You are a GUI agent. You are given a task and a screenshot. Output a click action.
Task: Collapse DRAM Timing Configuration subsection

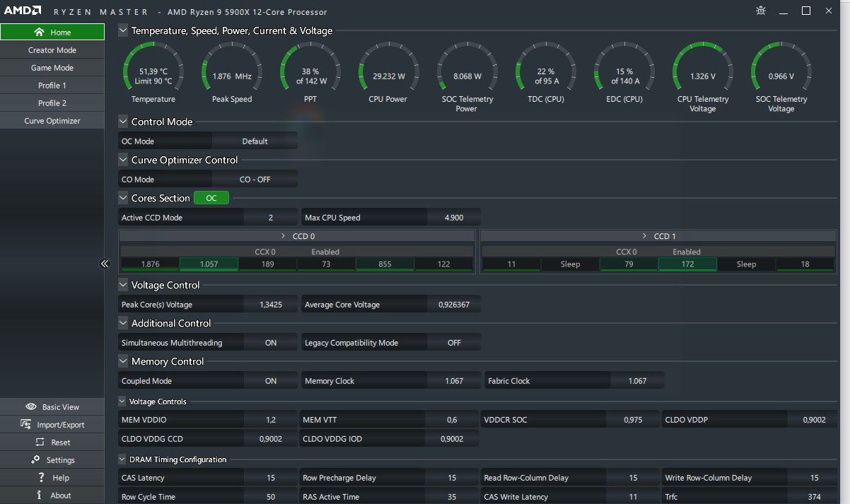[x=122, y=459]
